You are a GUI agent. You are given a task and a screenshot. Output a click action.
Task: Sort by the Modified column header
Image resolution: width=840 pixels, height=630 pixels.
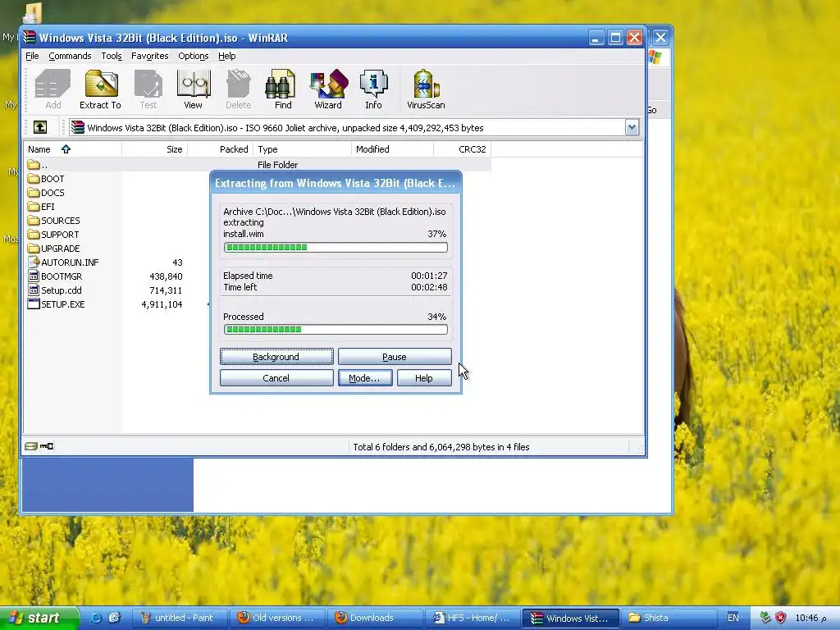tap(393, 149)
